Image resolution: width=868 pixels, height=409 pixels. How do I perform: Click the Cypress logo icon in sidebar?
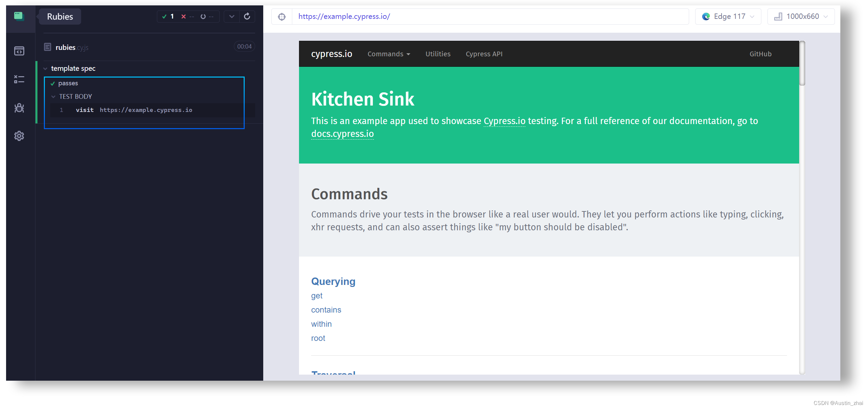[19, 16]
